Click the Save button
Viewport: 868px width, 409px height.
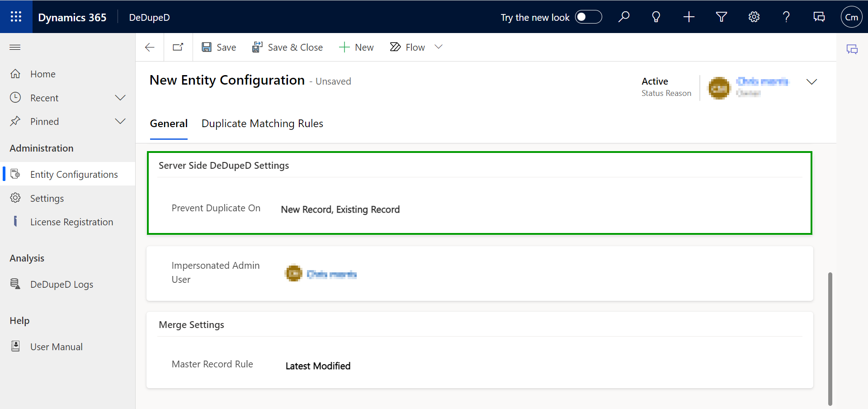[x=219, y=47]
